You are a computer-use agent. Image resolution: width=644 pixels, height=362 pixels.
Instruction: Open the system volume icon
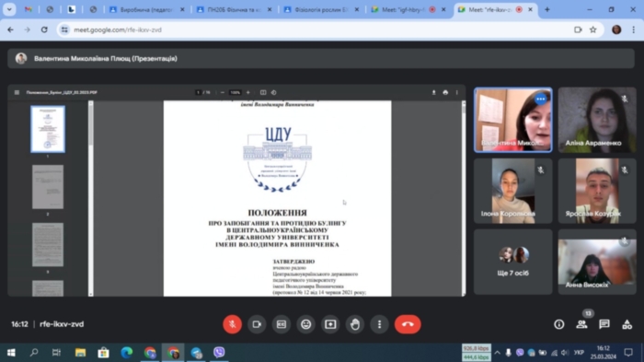pyautogui.click(x=565, y=353)
